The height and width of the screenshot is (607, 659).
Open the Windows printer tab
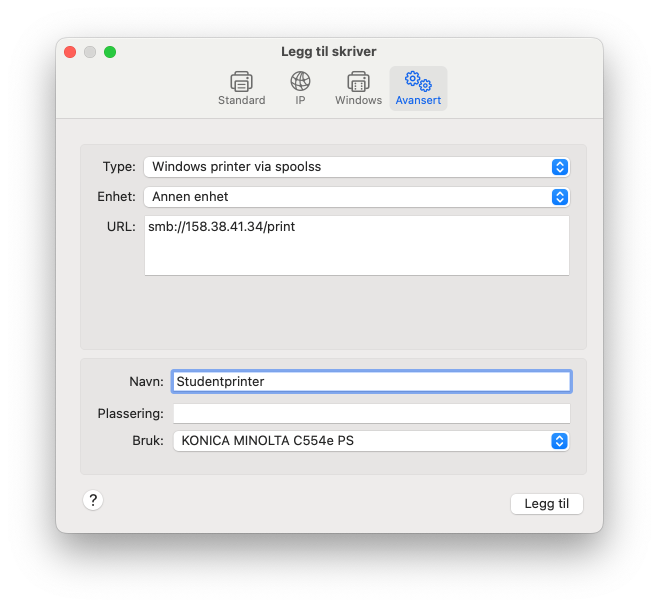tap(358, 88)
